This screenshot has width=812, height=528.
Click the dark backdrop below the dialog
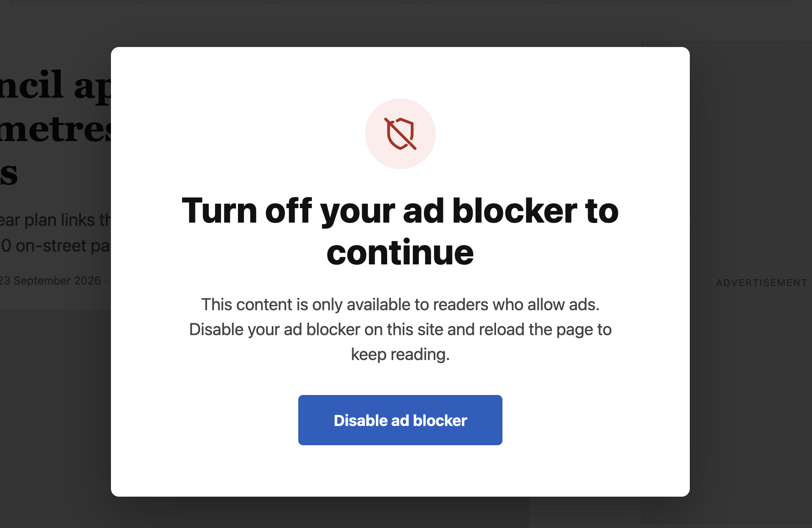click(x=400, y=513)
